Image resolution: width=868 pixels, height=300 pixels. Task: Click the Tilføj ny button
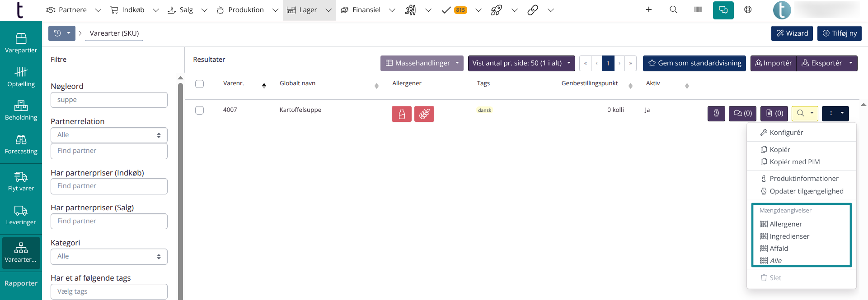point(839,33)
